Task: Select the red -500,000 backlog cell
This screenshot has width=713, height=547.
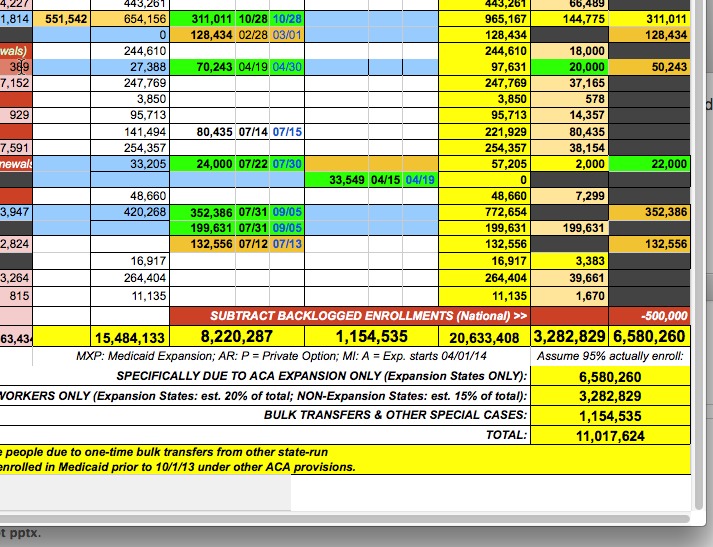Action: 649,316
